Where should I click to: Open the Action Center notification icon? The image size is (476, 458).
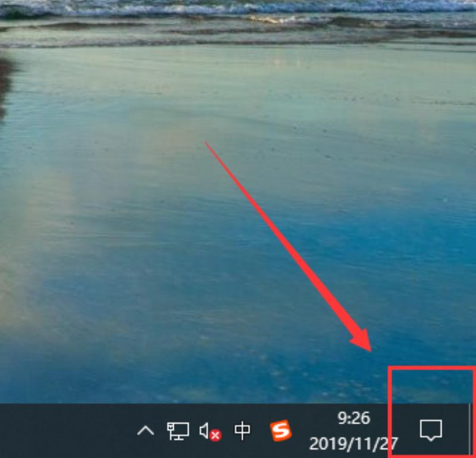(x=431, y=430)
